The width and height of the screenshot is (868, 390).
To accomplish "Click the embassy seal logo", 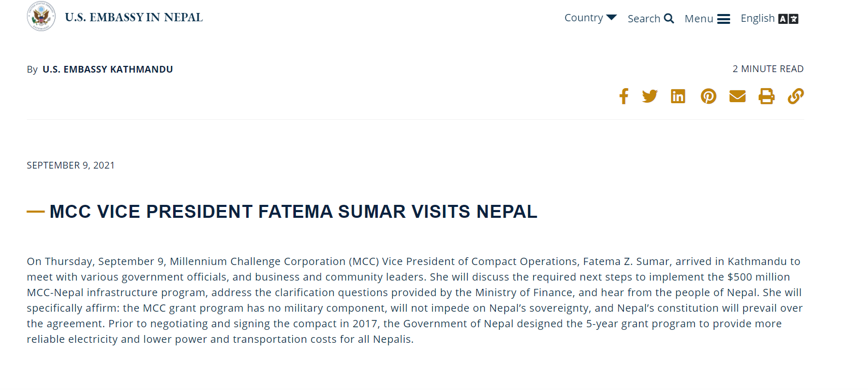I will point(41,17).
